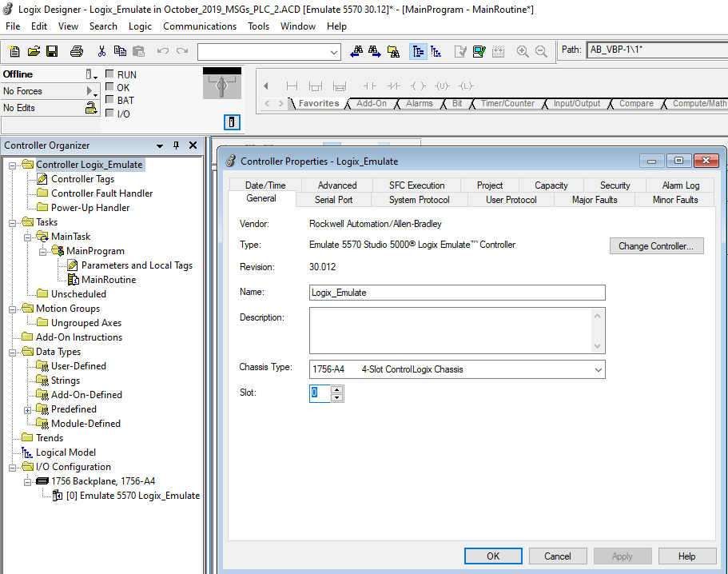
Task: Select MainRoutine in the organizer tree
Action: coord(109,280)
